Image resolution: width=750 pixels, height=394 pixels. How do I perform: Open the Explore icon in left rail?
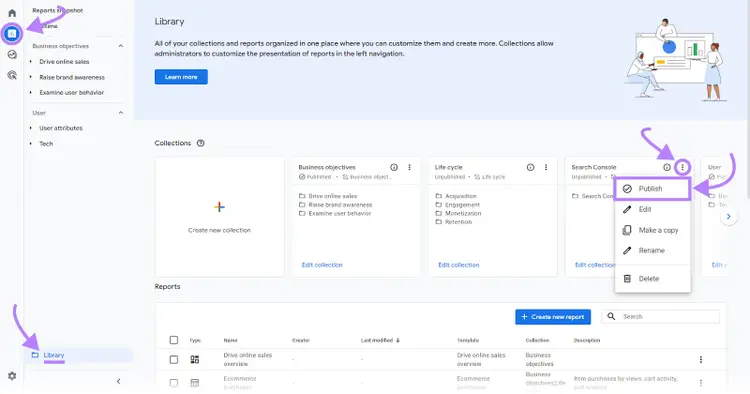12,55
